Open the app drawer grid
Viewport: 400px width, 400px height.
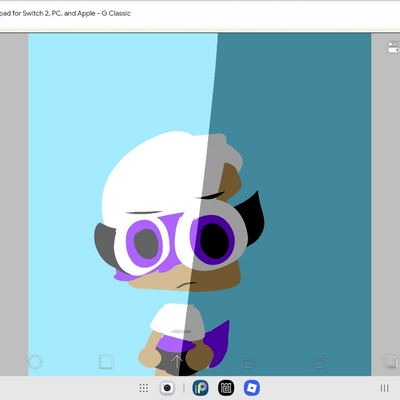pos(144,388)
